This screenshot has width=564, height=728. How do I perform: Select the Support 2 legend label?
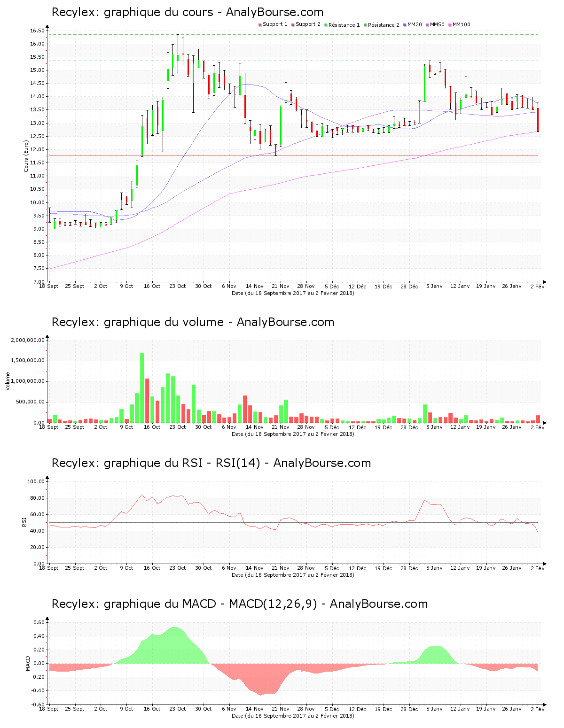[x=308, y=24]
